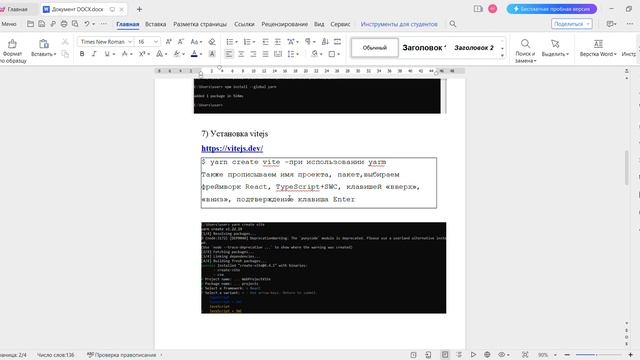Image resolution: width=640 pixels, height=360 pixels.
Task: Click the zoom slider in status bar
Action: tap(599, 355)
